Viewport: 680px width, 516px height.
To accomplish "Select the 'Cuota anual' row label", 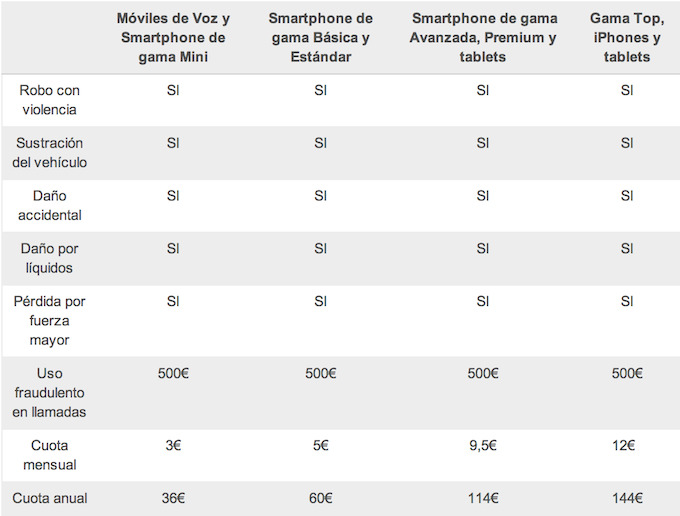I will click(x=49, y=498).
